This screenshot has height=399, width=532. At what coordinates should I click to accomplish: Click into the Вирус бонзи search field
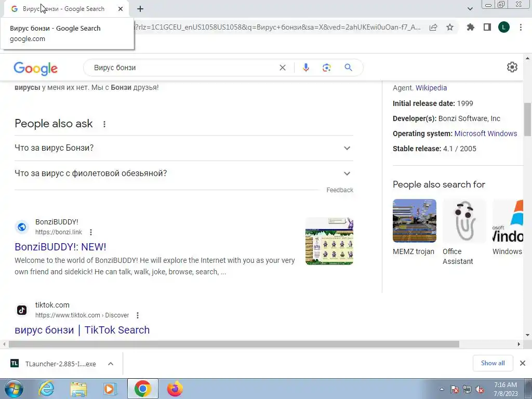183,68
